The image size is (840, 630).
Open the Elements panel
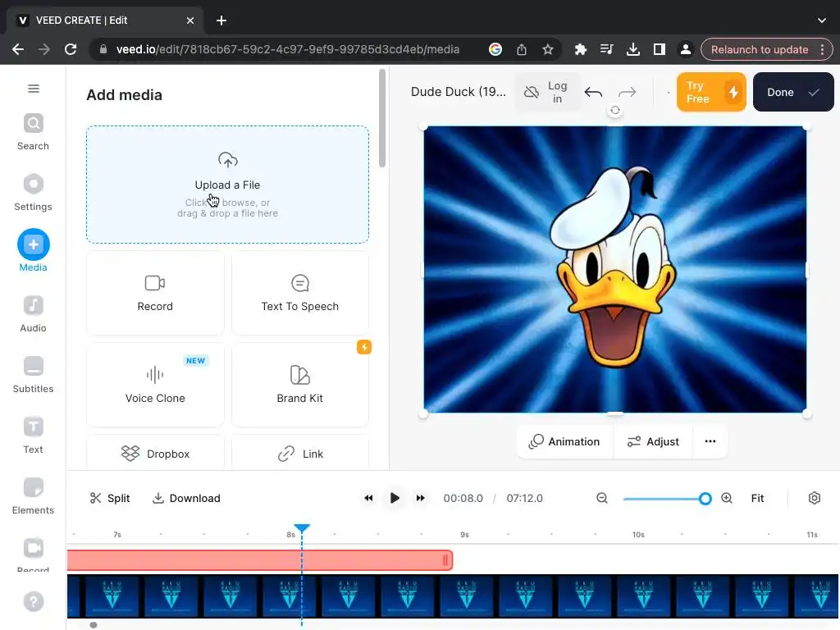[33, 496]
